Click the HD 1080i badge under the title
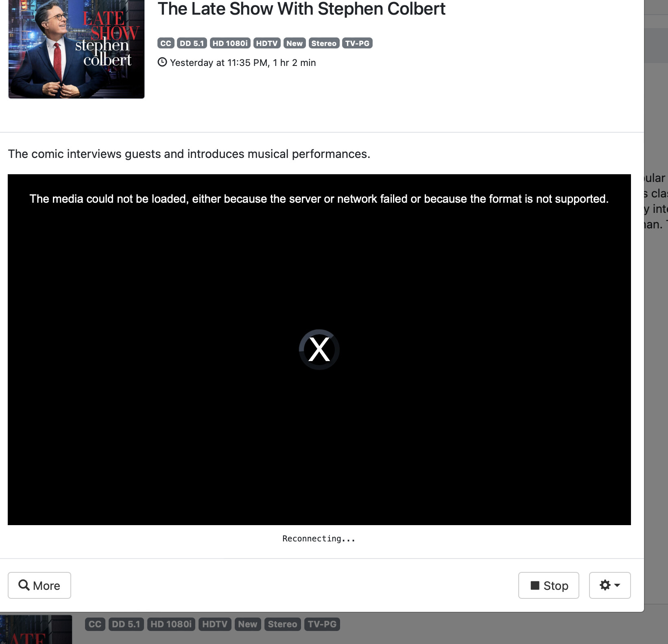 [230, 43]
